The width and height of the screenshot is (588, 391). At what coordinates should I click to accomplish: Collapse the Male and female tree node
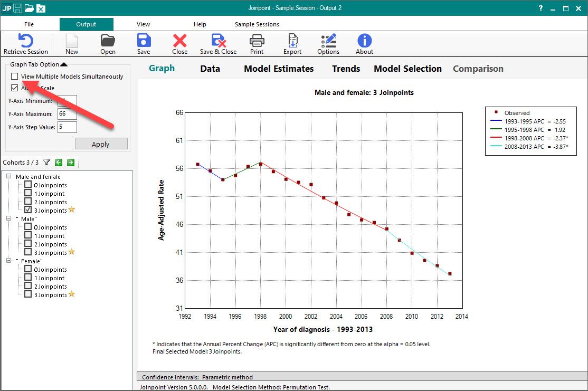pos(8,176)
